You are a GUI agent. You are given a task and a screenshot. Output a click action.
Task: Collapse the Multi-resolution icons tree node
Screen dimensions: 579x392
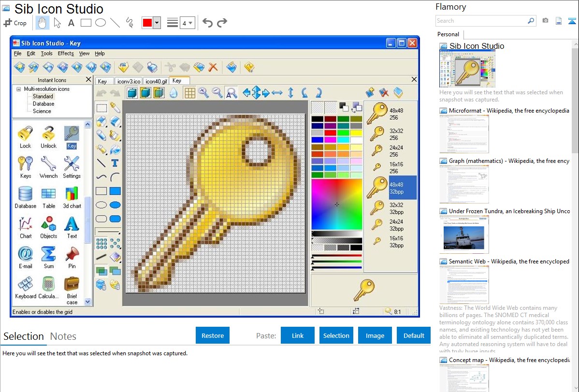coord(18,89)
